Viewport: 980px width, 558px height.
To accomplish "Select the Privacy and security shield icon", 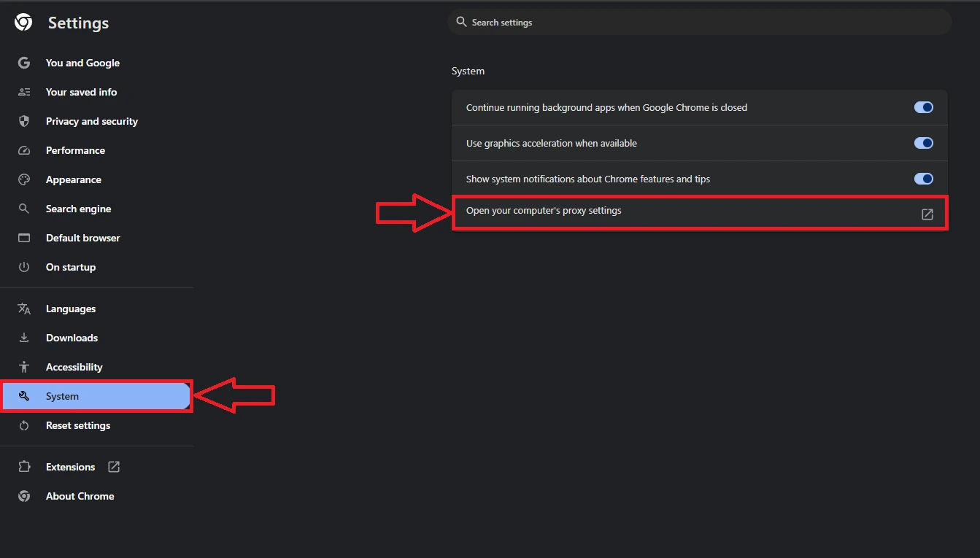I will pyautogui.click(x=23, y=121).
